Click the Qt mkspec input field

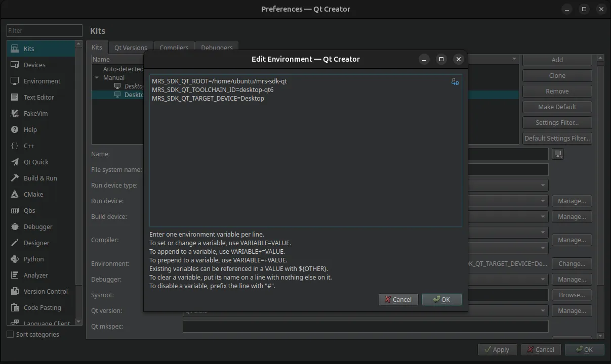[365, 326]
